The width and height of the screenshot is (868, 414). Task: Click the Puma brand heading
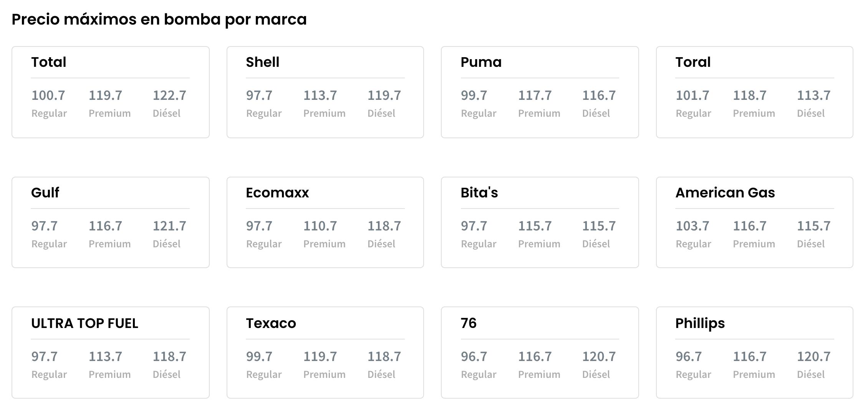(481, 62)
